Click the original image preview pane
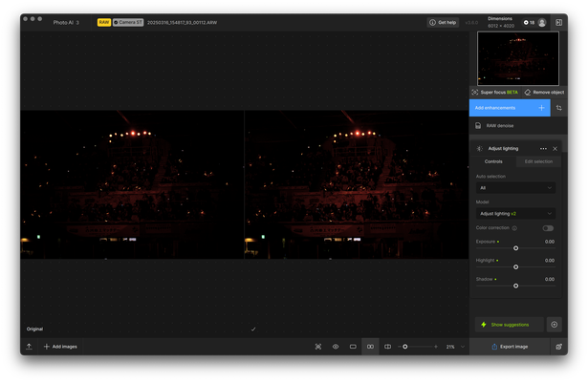The height and width of the screenshot is (382, 588). (x=132, y=184)
